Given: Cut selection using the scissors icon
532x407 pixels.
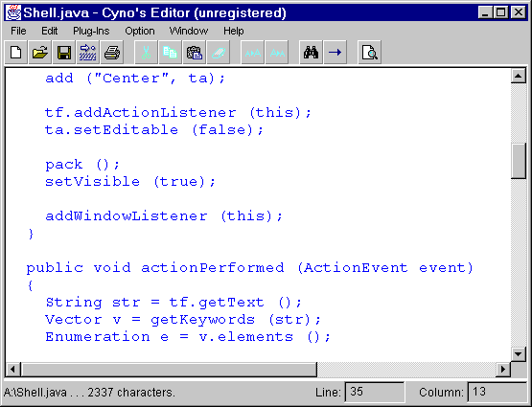Looking at the screenshot, I should click(x=147, y=53).
